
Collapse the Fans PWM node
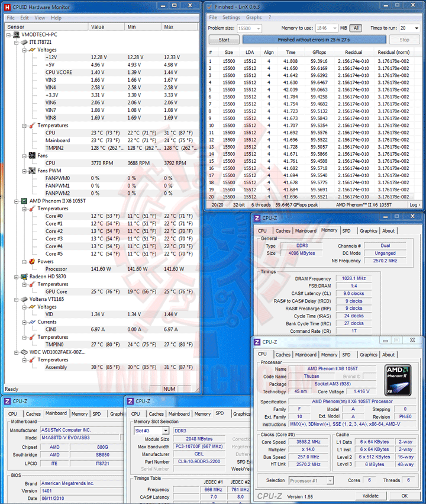click(24, 171)
